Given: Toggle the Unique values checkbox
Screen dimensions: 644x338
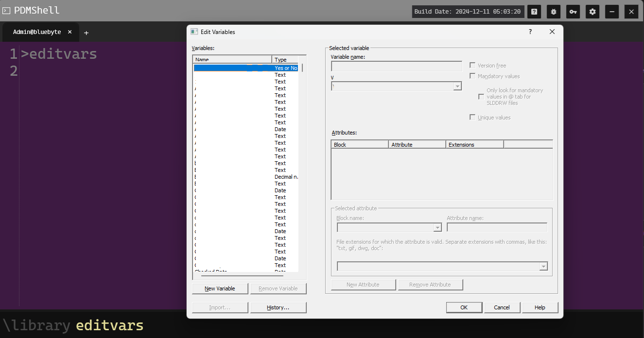Looking at the screenshot, I should coord(472,117).
